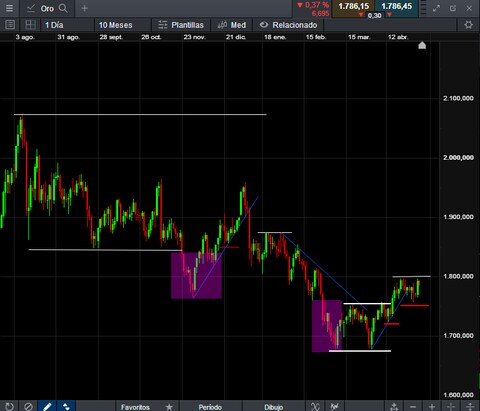Open the 10 Meses range dropdown
Viewport: 480px width, 411px height.
click(x=122, y=25)
